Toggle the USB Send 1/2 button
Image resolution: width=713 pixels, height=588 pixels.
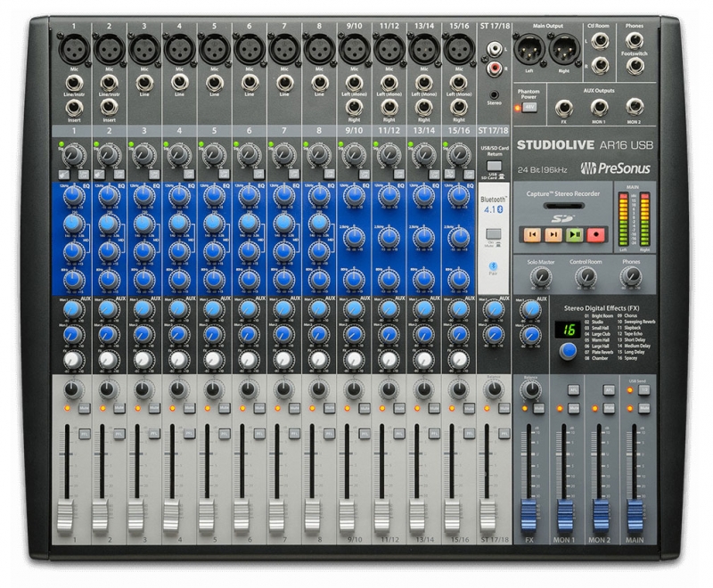click(x=643, y=389)
